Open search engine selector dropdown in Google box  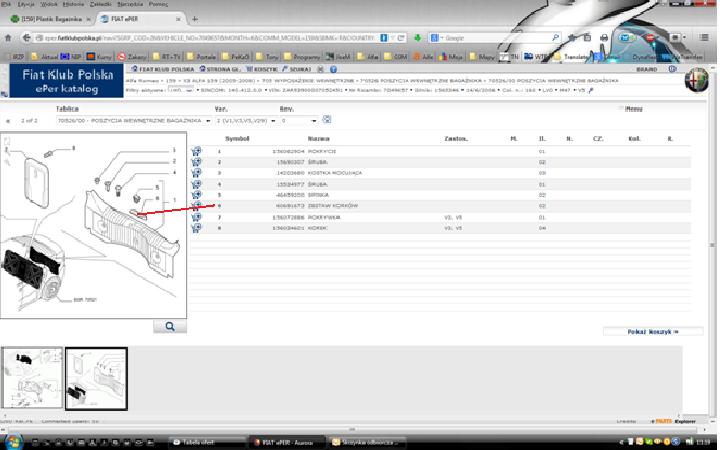click(x=435, y=38)
